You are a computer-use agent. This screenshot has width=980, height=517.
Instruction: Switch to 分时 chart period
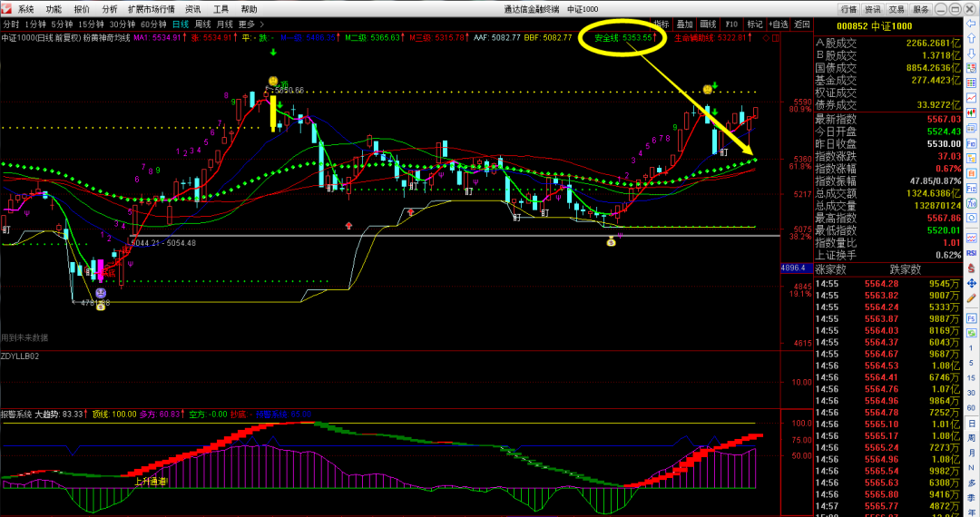click(11, 24)
